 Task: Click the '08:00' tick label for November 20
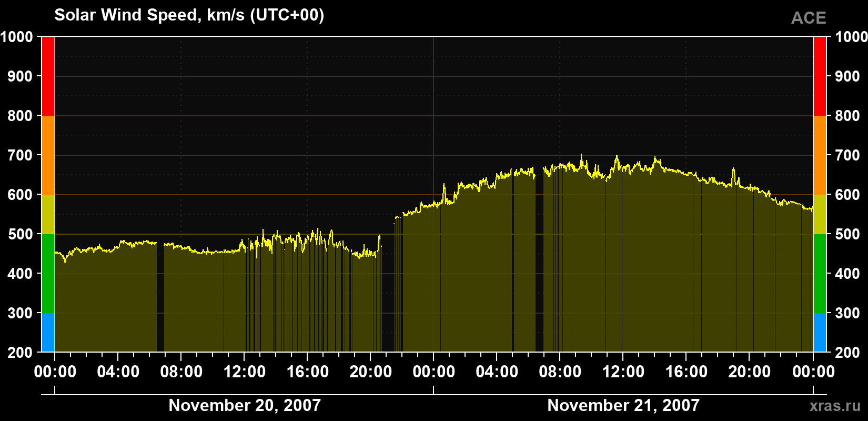(181, 372)
